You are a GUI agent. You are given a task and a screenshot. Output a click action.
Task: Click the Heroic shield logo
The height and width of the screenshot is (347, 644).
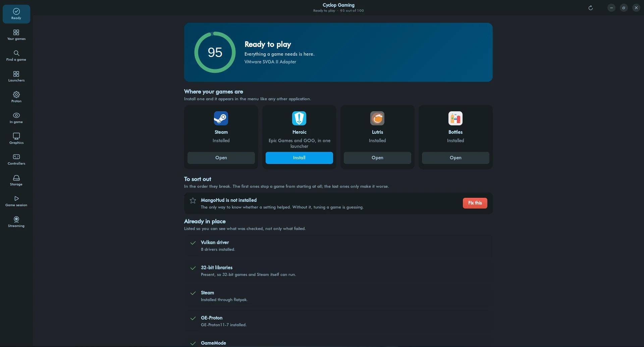pyautogui.click(x=299, y=118)
